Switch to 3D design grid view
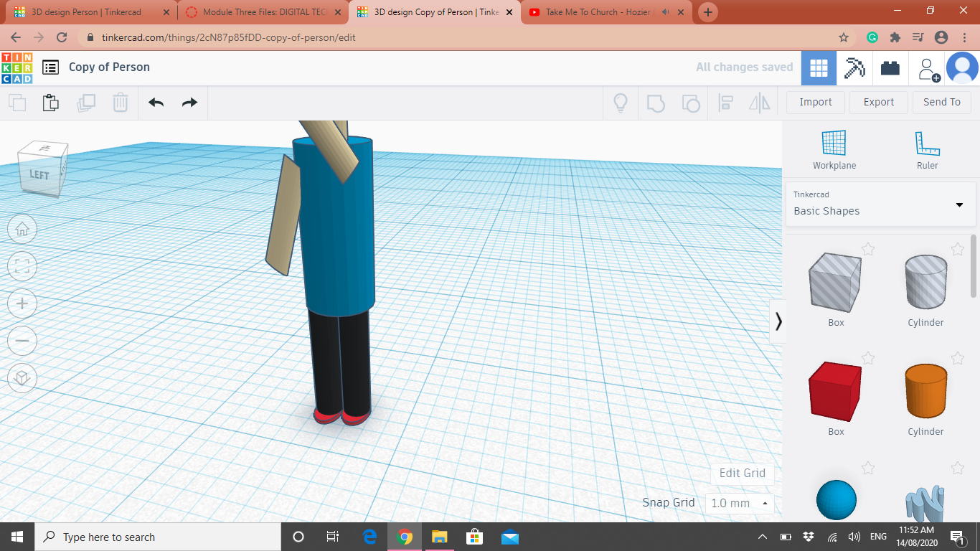Image resolution: width=980 pixels, height=551 pixels. pyautogui.click(x=819, y=68)
